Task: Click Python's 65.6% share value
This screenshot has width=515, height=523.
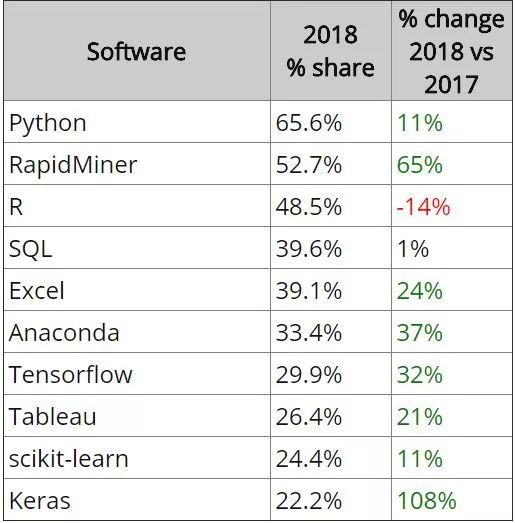Action: coord(309,123)
